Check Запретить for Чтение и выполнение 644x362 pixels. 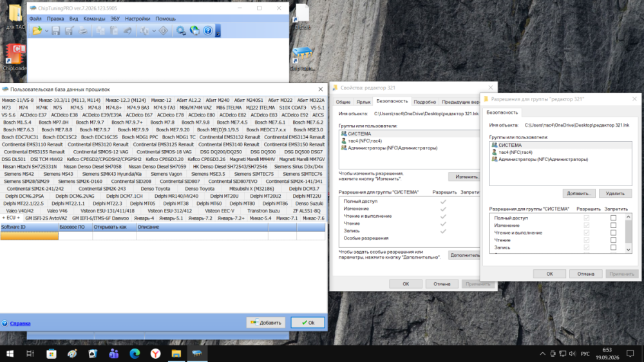tap(613, 233)
